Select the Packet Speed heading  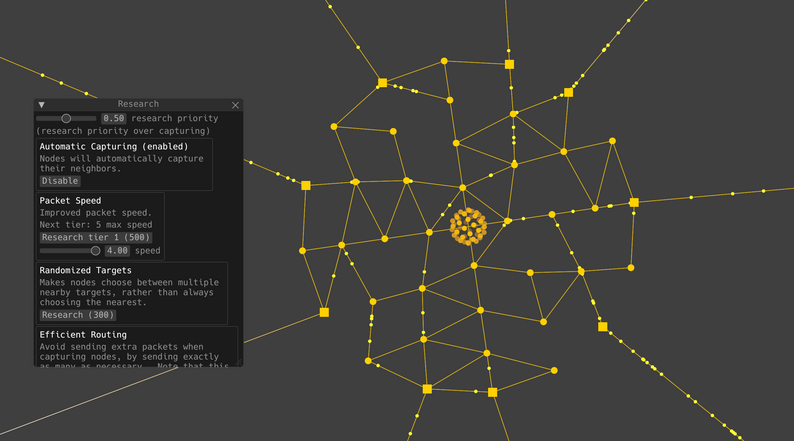70,201
